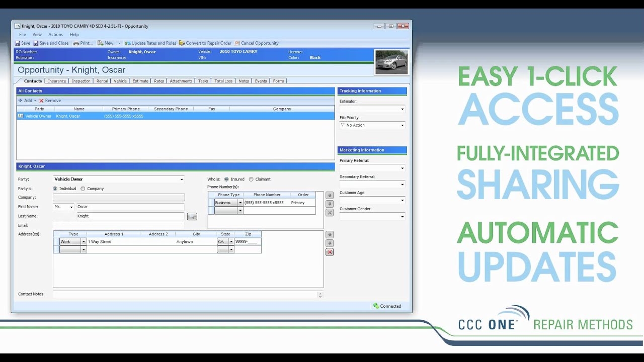Click the Save toolbar icon
The height and width of the screenshot is (362, 644).
pos(23,43)
